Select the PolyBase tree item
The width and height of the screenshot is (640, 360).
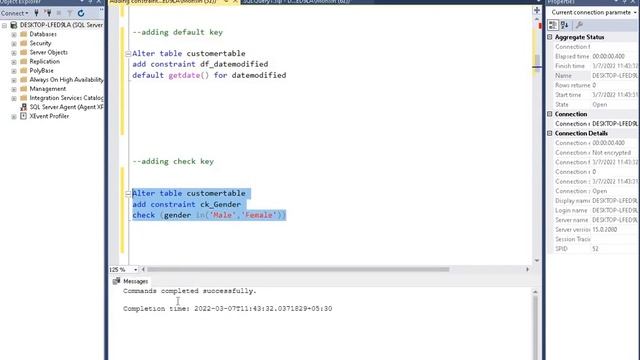(41, 71)
